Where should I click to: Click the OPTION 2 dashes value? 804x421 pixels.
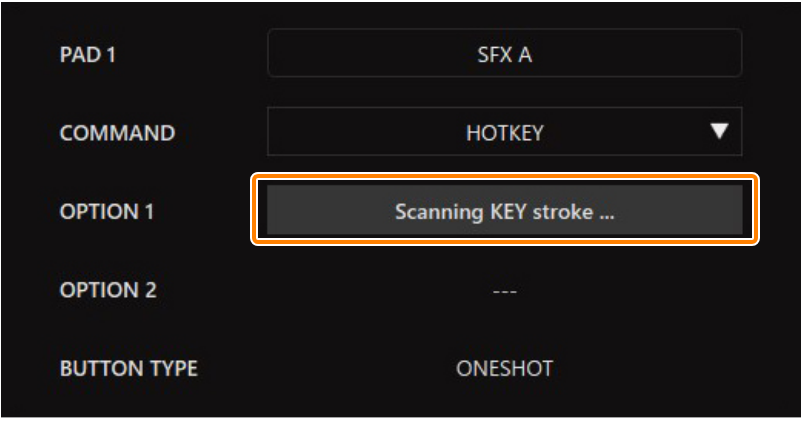click(x=505, y=290)
